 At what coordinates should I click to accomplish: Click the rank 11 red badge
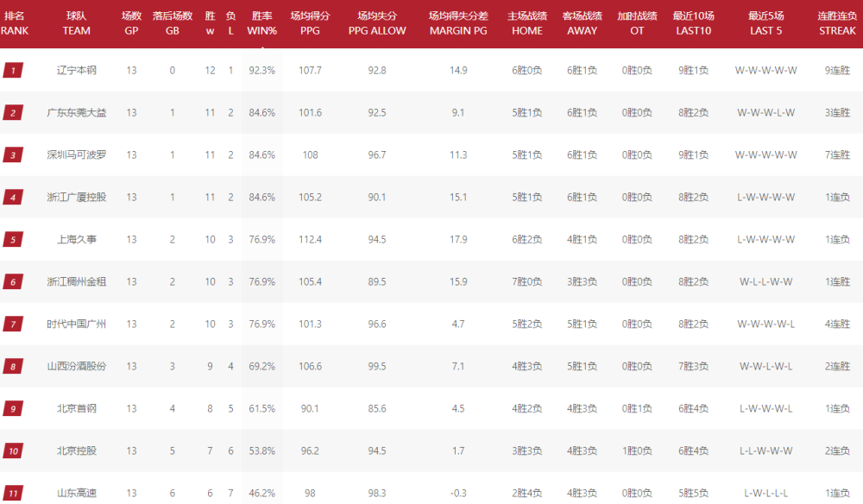coord(13,494)
